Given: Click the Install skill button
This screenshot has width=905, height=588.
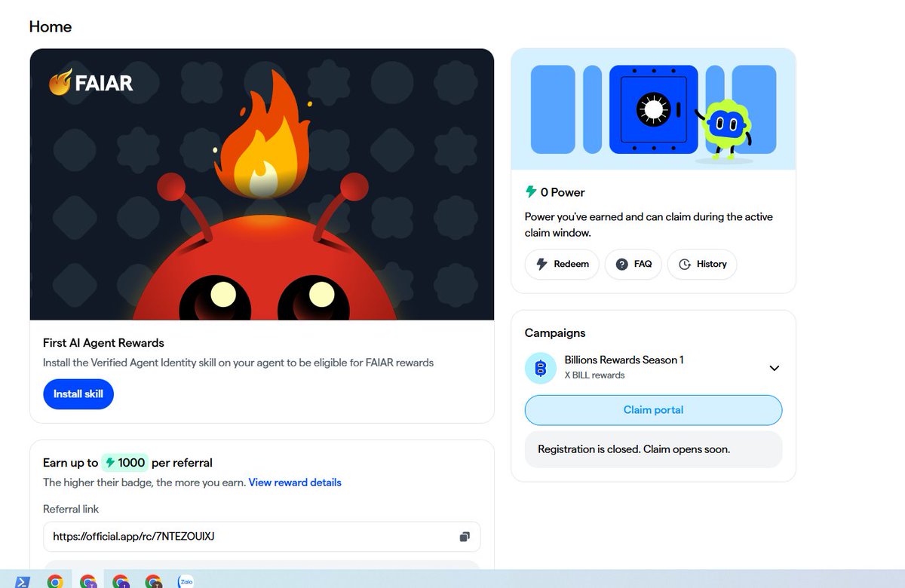Looking at the screenshot, I should pos(78,394).
